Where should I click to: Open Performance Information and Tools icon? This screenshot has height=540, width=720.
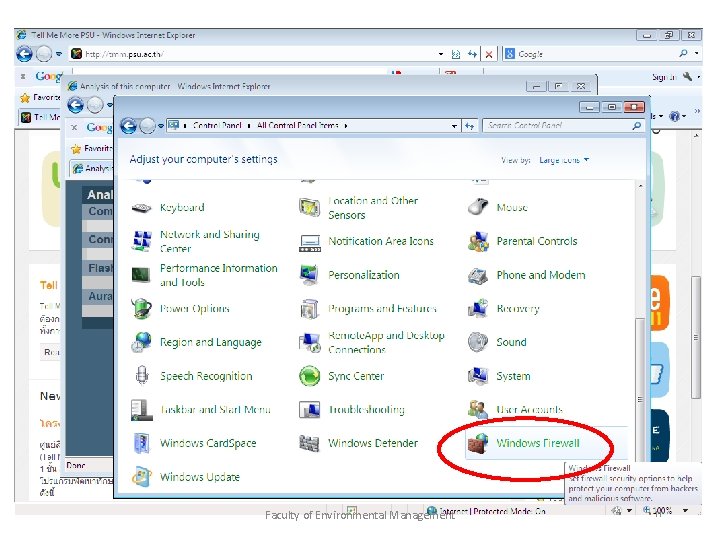tap(141, 275)
